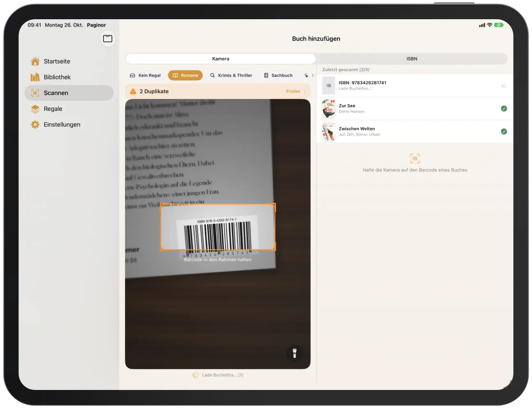
Task: Select the Krimis & Thriller shelf chip
Action: coord(231,75)
